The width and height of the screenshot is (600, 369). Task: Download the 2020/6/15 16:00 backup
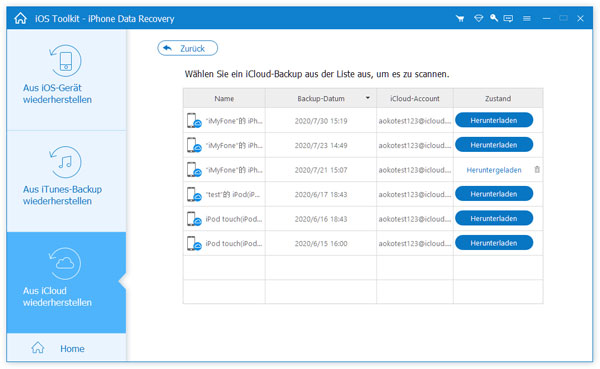pos(494,243)
